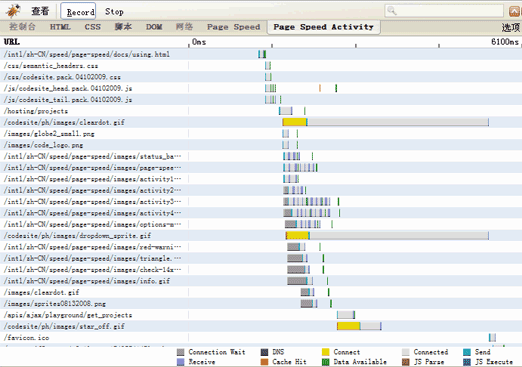The width and height of the screenshot is (522, 367).
Task: Click the orange Cache Hit legend swatch
Action: 264,362
